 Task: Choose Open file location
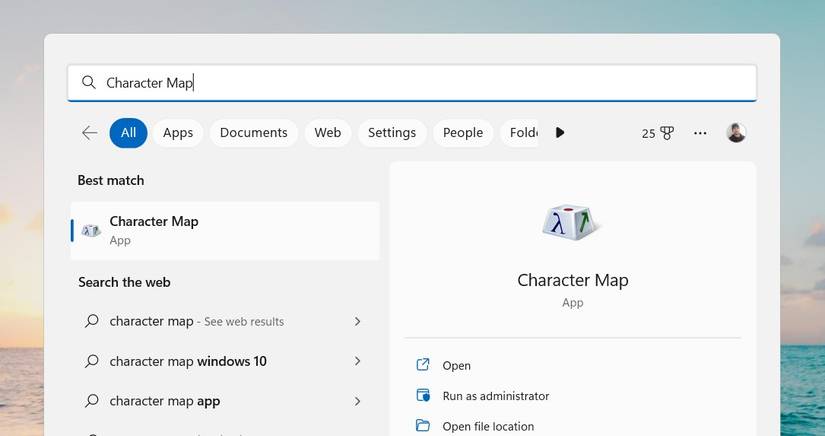(488, 427)
